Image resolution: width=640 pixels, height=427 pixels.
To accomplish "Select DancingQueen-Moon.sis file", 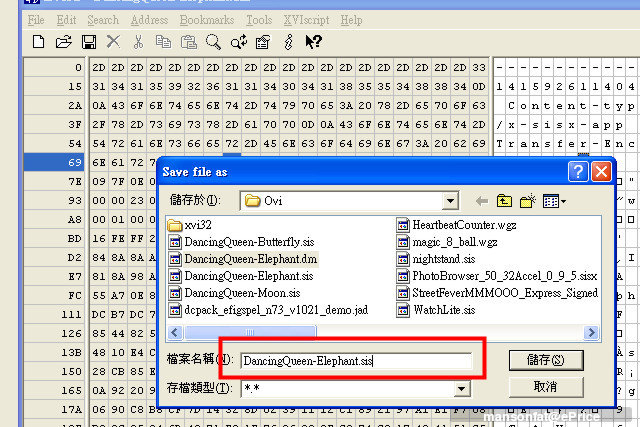I will pos(235,293).
